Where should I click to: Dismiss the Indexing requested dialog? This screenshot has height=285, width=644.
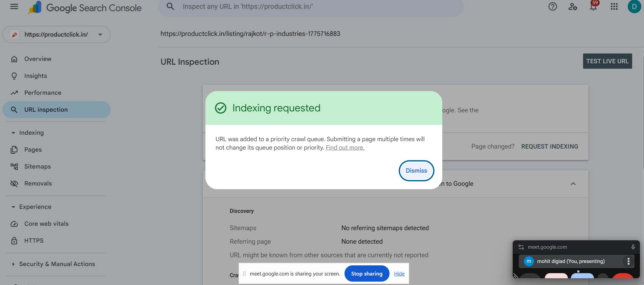416,171
